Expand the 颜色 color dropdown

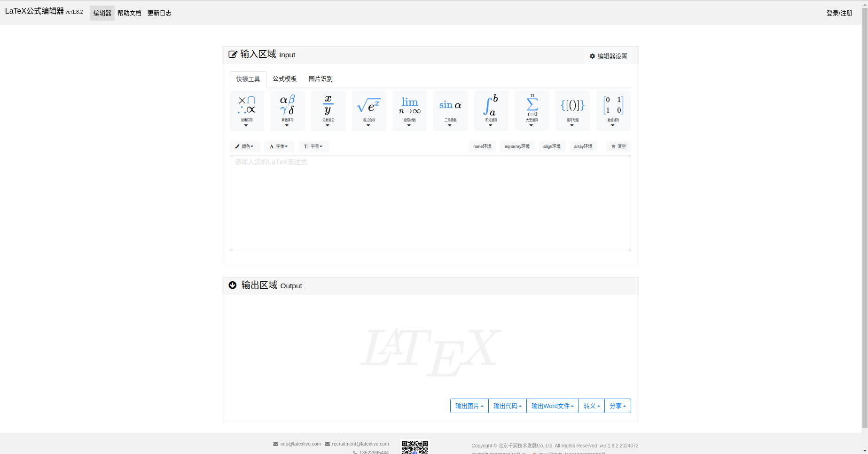coord(244,146)
